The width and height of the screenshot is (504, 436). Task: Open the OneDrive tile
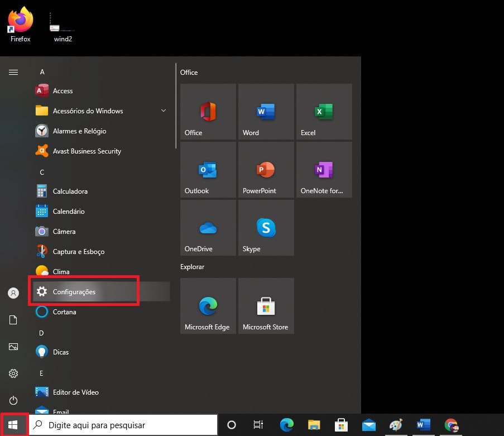[208, 228]
